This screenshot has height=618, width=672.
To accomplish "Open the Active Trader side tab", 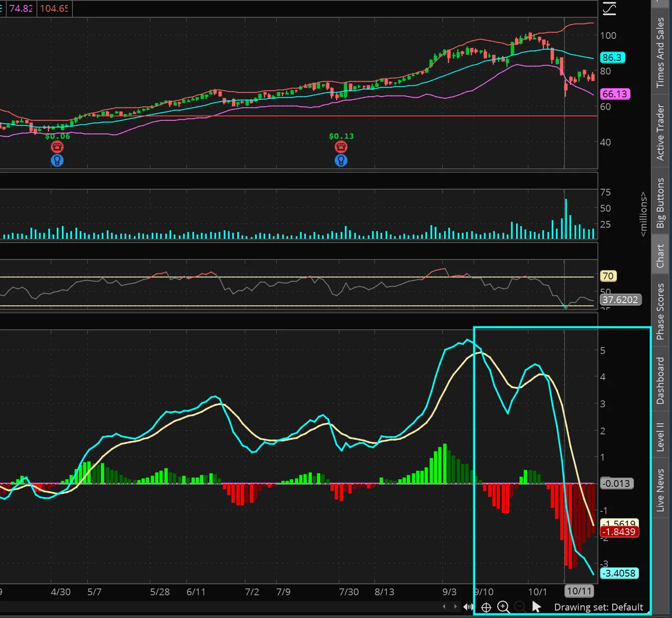I will (660, 132).
